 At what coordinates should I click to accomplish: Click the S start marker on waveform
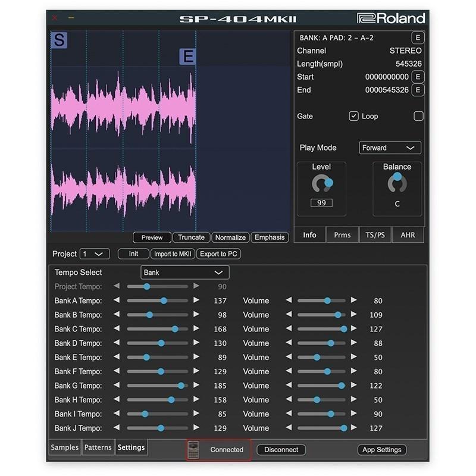[x=59, y=40]
